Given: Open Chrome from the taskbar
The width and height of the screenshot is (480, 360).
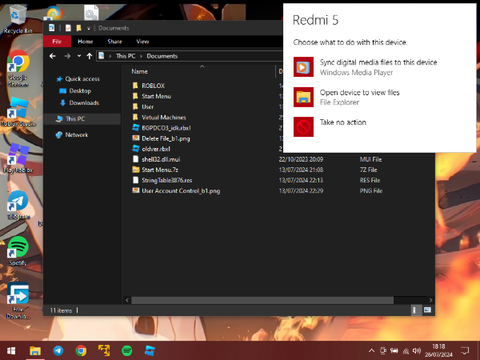Looking at the screenshot, I should click(x=81, y=351).
